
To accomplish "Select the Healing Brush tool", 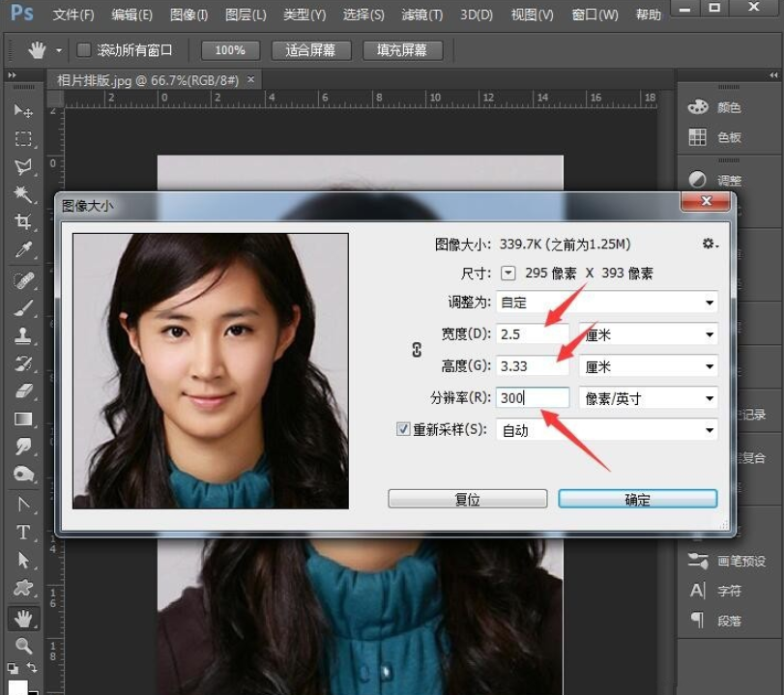I will tap(23, 280).
